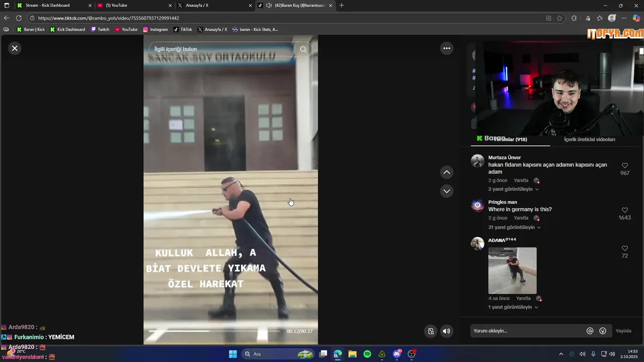This screenshot has width=644, height=362.
Task: Seek on the video progress bar
Action: pos(214,331)
